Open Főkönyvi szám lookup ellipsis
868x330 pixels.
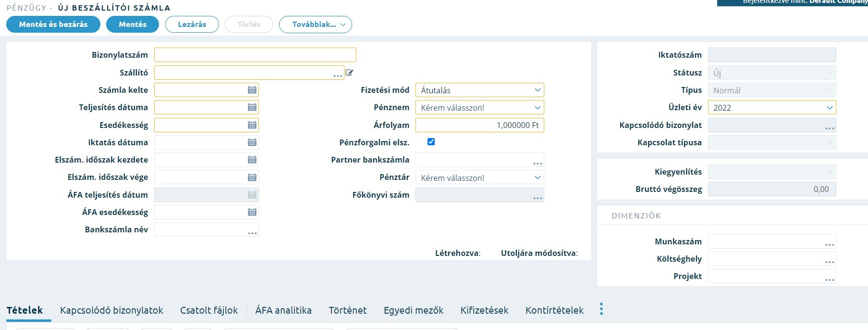tap(538, 198)
